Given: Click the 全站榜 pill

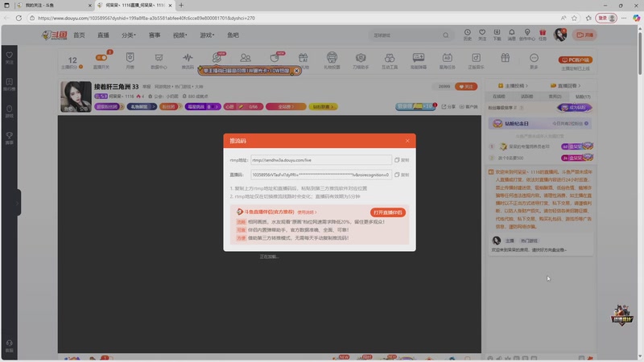Looking at the screenshot, I should [286, 107].
